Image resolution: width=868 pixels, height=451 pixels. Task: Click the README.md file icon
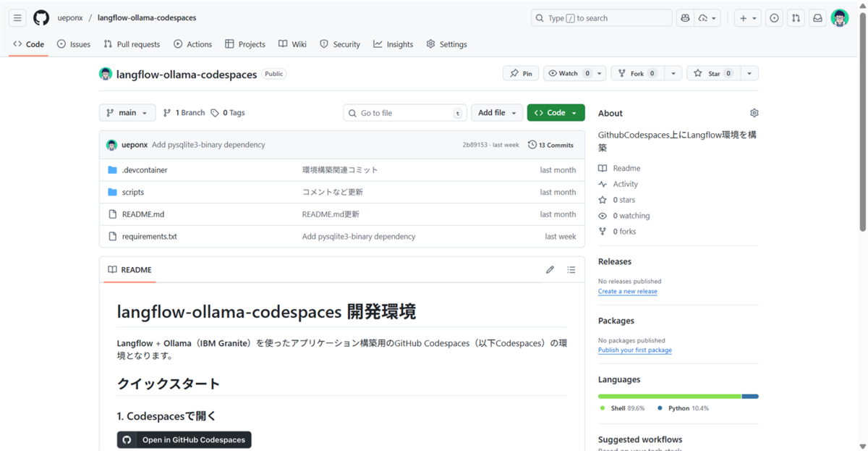tap(112, 214)
